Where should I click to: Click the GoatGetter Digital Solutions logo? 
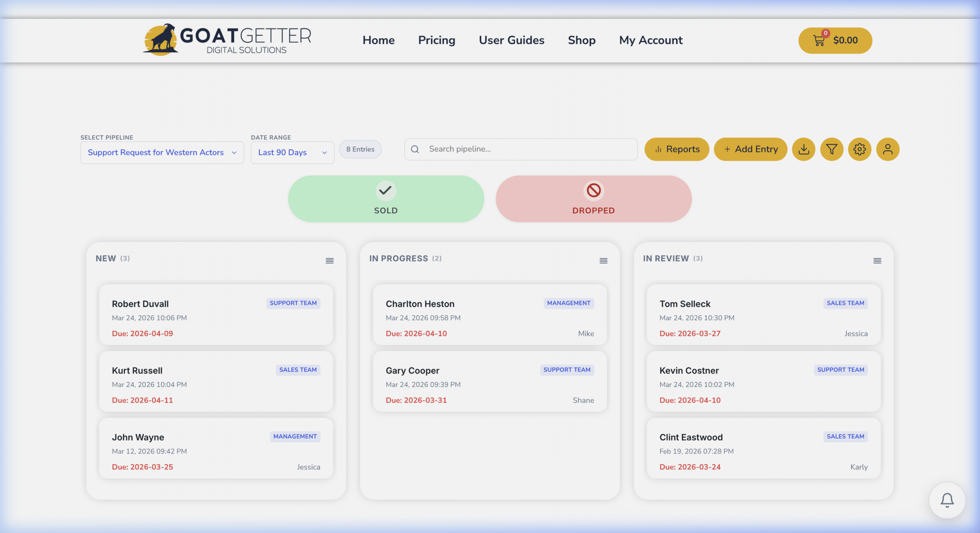(x=227, y=40)
